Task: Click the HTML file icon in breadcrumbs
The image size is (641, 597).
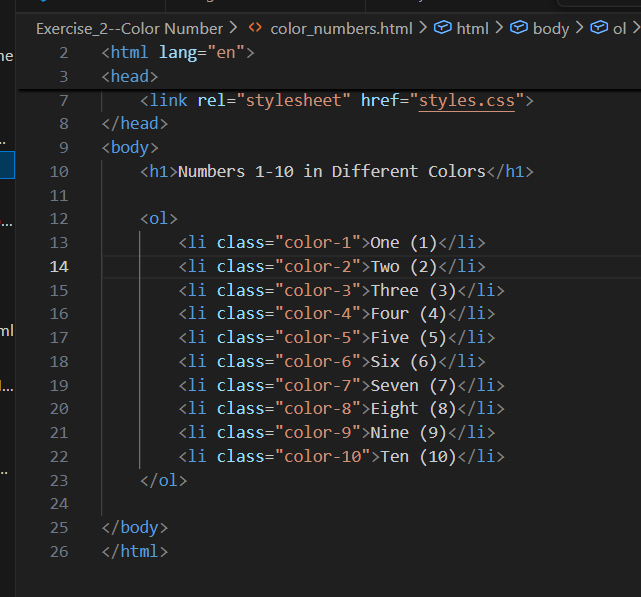Action: [255, 28]
